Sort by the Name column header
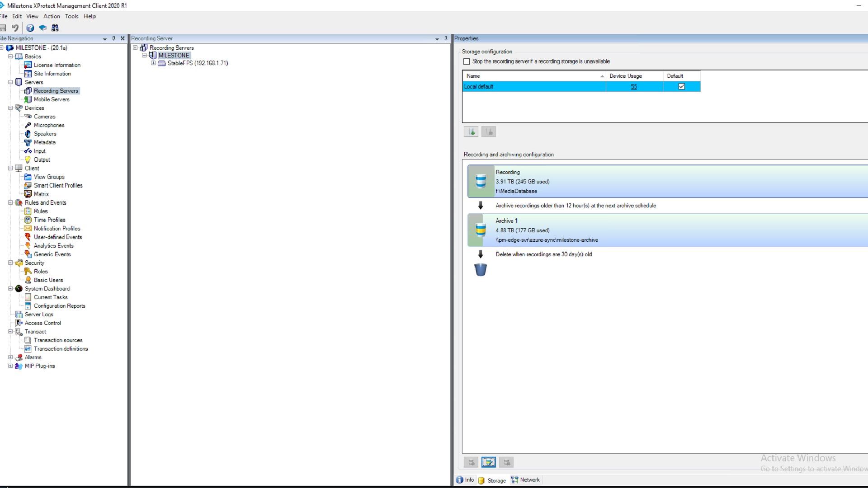868x488 pixels. (534, 76)
